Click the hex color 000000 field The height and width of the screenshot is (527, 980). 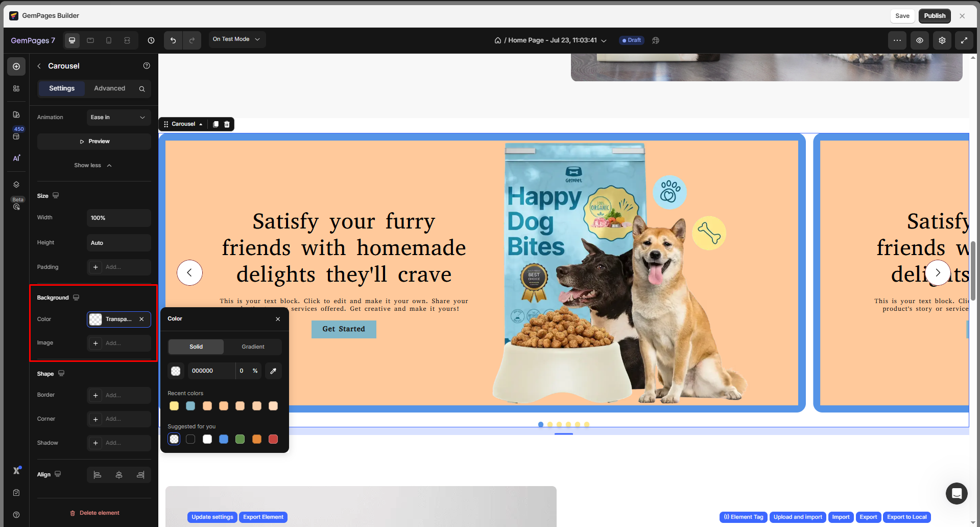coord(211,371)
